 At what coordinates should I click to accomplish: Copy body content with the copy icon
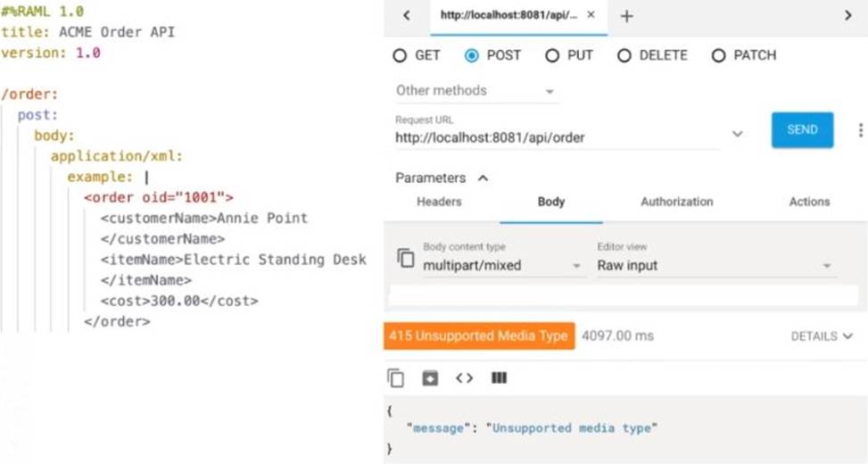pos(406,259)
